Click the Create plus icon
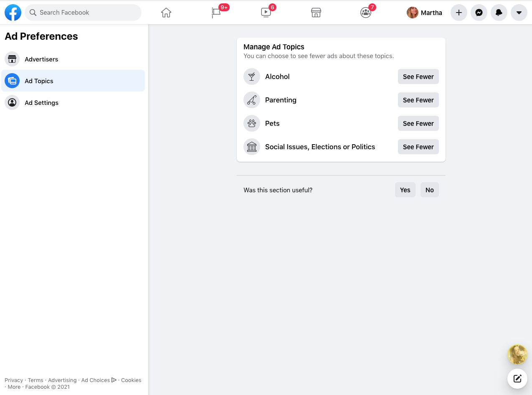The height and width of the screenshot is (395, 532). point(459,13)
